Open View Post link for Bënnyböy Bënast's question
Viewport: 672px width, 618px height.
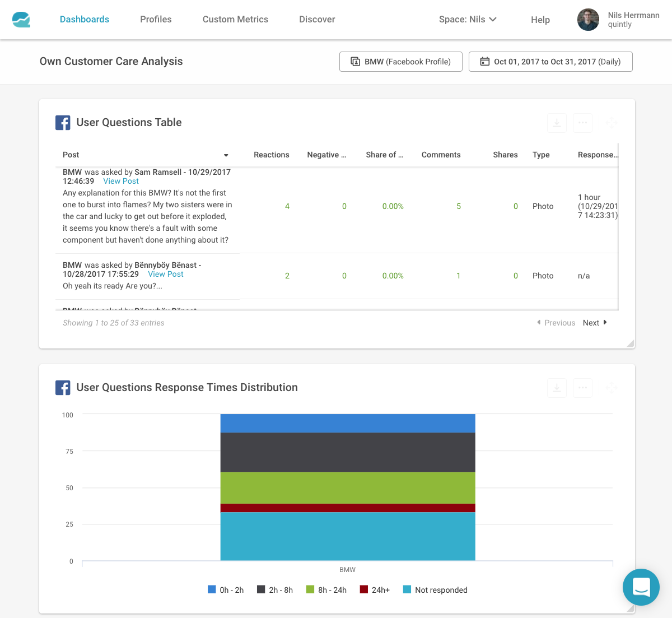point(166,274)
